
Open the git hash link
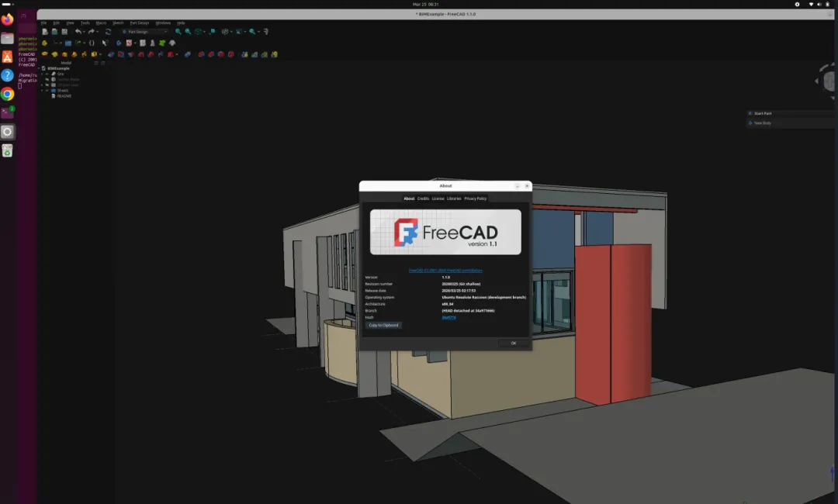tap(448, 318)
